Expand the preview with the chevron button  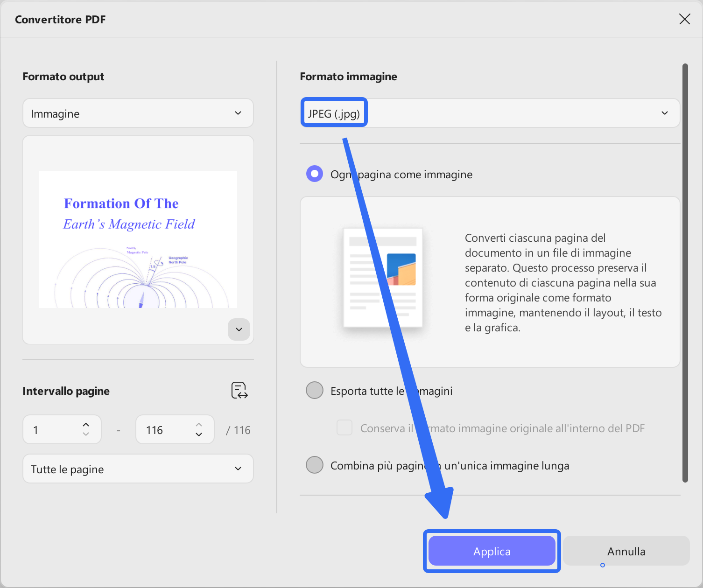pyautogui.click(x=239, y=329)
